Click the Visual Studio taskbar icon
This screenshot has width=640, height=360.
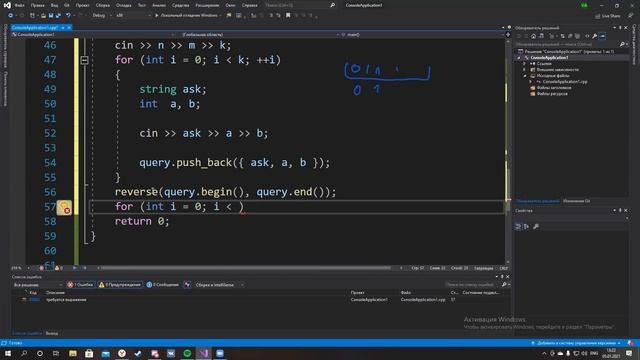pos(204,353)
